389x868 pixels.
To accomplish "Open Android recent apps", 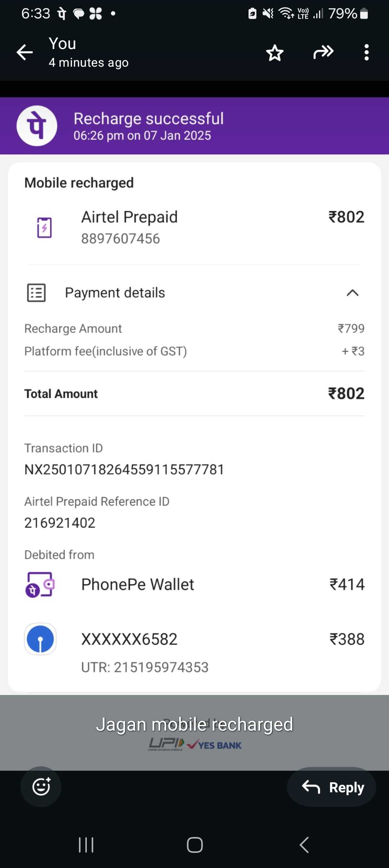I will [x=86, y=845].
